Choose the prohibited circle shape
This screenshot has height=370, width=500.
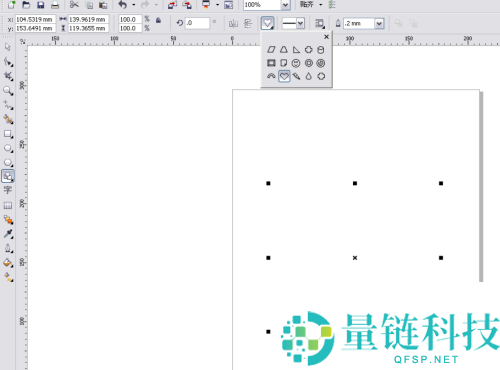click(321, 63)
